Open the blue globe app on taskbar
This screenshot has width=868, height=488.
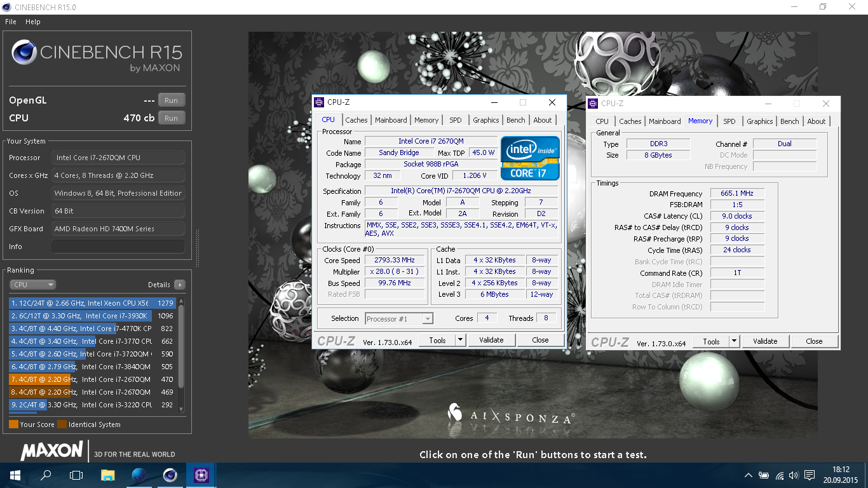click(x=139, y=475)
